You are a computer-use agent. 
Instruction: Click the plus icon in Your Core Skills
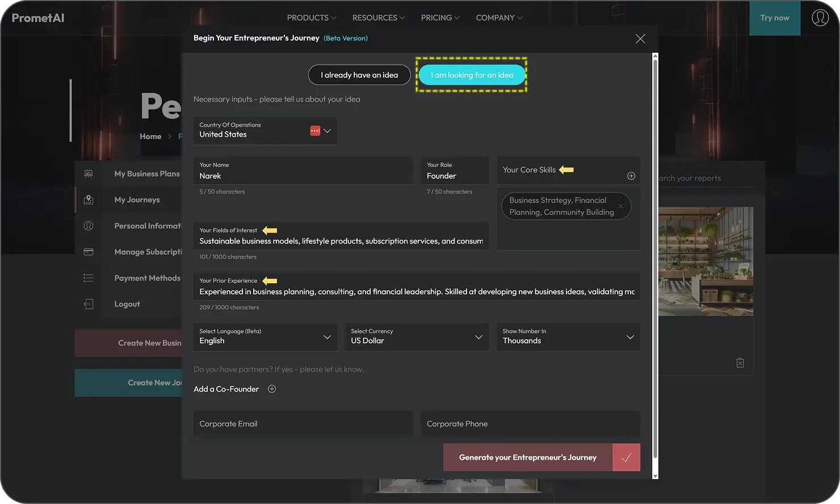pyautogui.click(x=631, y=176)
